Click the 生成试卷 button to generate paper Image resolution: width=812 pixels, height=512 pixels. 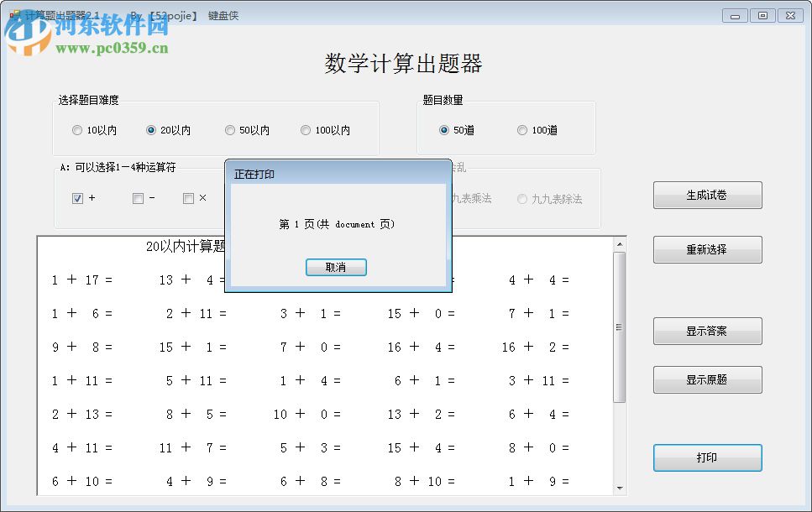pyautogui.click(x=707, y=195)
